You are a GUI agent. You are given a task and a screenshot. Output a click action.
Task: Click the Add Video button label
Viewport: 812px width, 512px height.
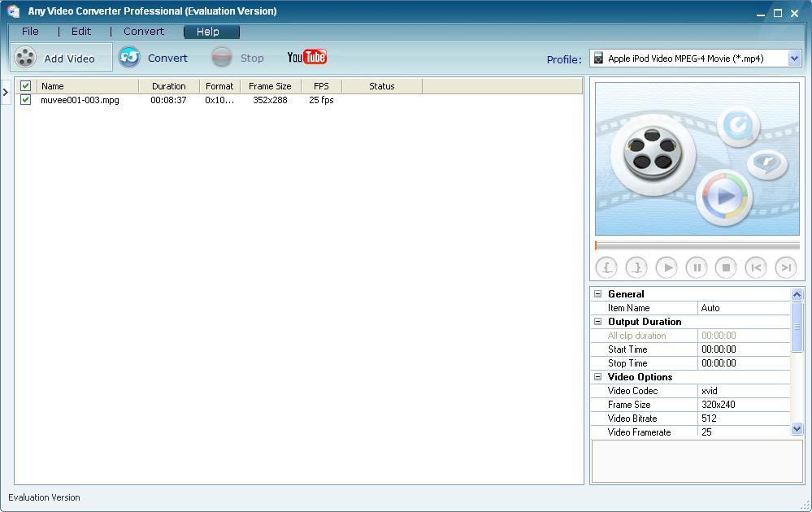click(x=69, y=59)
